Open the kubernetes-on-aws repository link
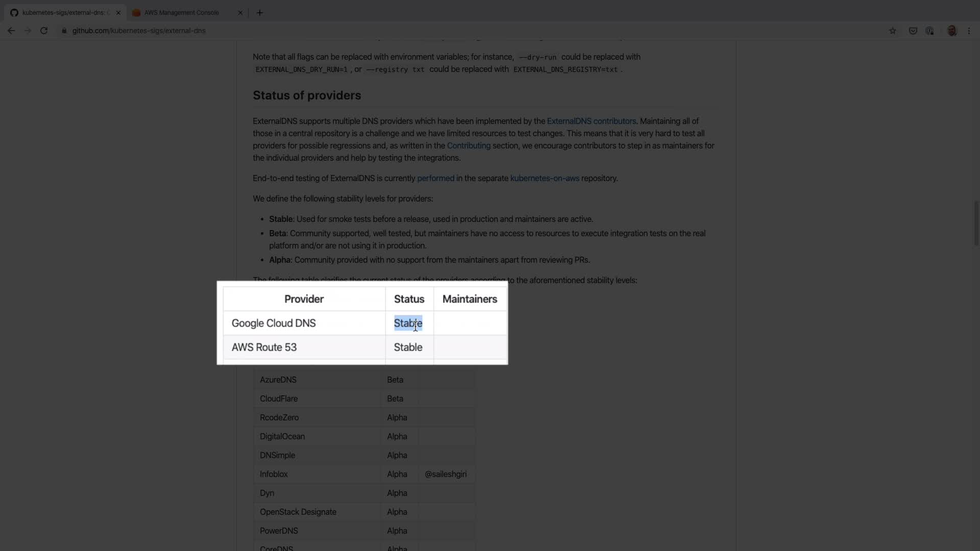 coord(545,178)
